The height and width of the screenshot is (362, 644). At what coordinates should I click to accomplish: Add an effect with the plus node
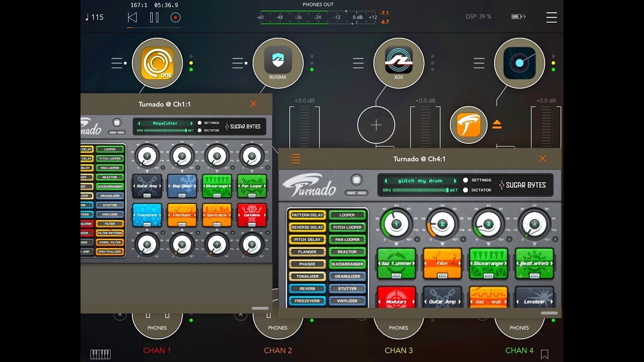[376, 125]
